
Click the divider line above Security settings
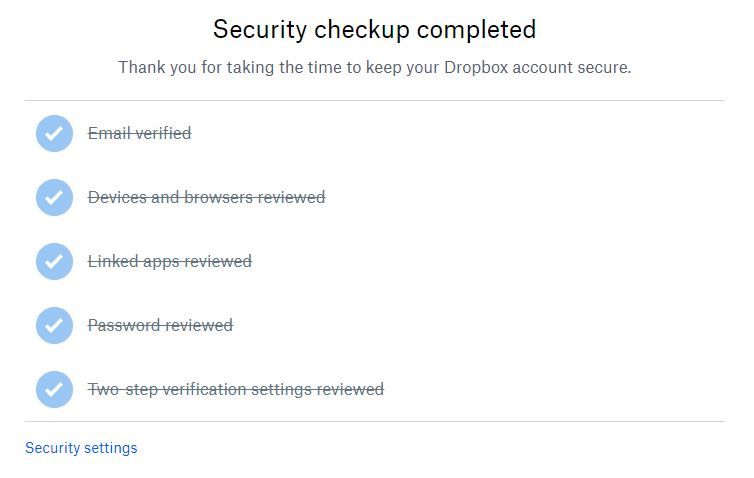(x=375, y=422)
